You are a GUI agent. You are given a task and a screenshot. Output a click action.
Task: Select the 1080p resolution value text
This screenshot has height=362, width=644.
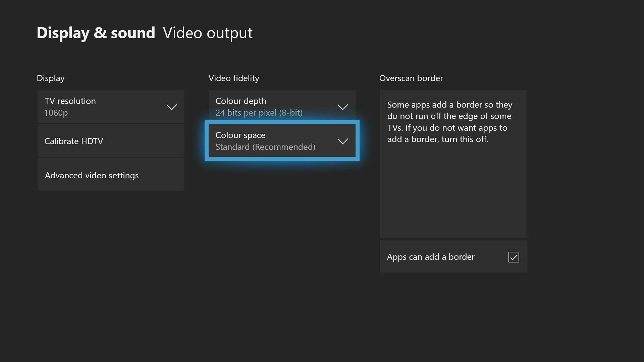point(56,113)
